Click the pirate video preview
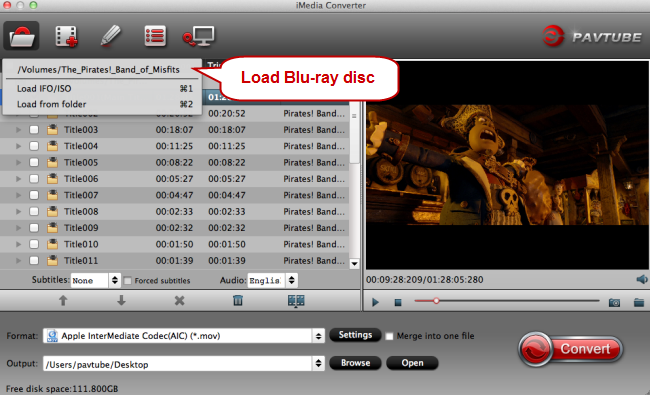 tap(507, 165)
